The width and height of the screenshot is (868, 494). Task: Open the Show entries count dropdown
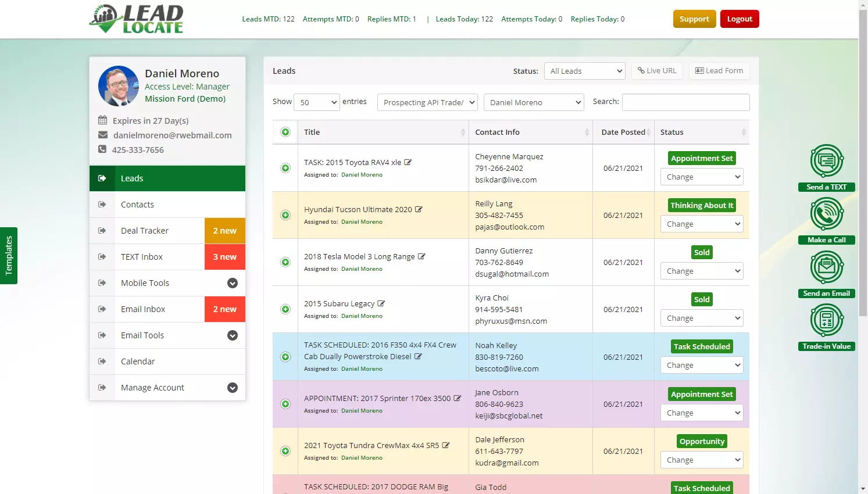(x=317, y=102)
